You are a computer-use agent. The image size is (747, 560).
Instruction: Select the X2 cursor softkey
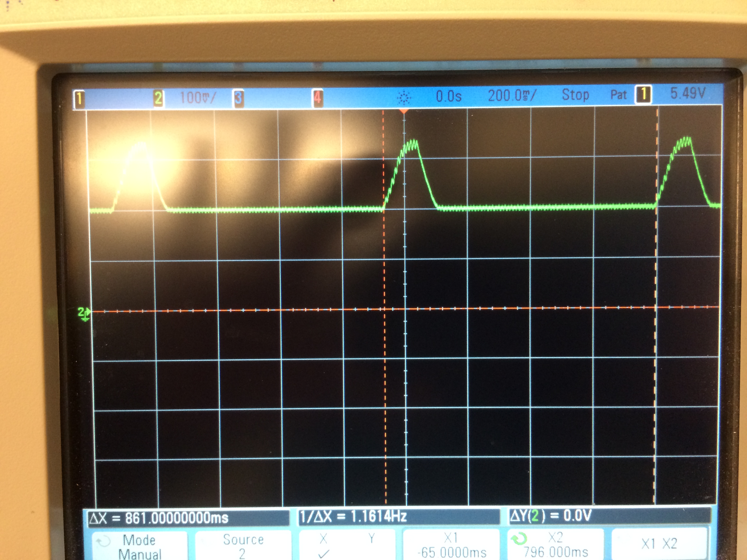pyautogui.click(x=555, y=544)
